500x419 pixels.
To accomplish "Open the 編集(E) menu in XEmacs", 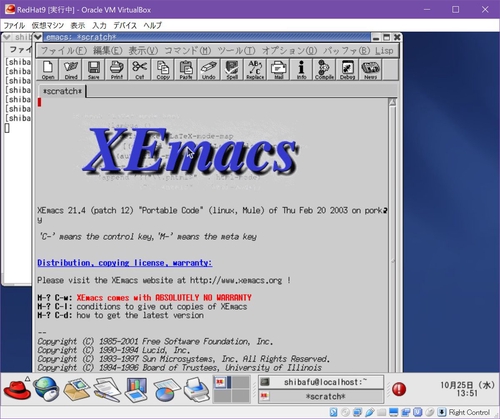I will point(107,51).
